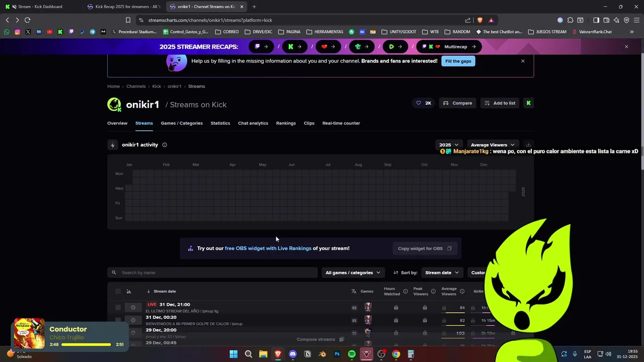The image size is (644, 362).
Task: Reload the page
Action: tap(27, 20)
